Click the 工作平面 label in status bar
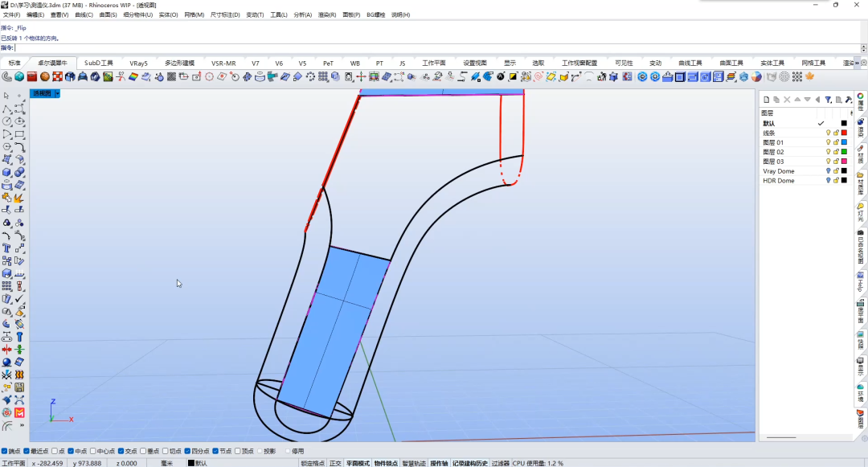The image size is (868, 467). click(x=14, y=463)
